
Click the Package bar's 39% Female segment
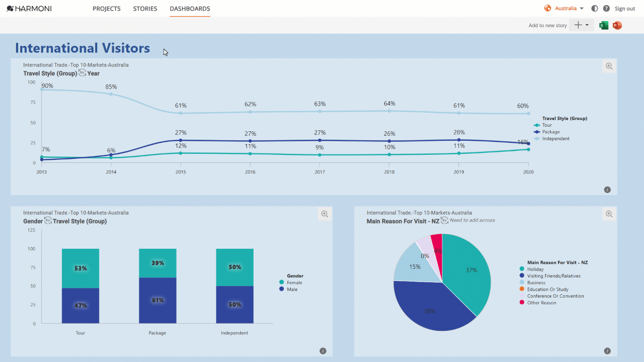point(157,263)
